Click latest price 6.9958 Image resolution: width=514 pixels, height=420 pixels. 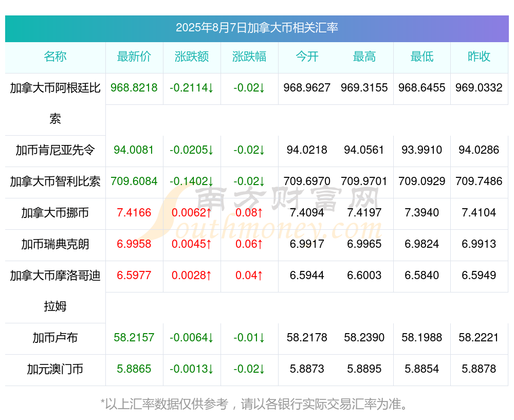(134, 244)
